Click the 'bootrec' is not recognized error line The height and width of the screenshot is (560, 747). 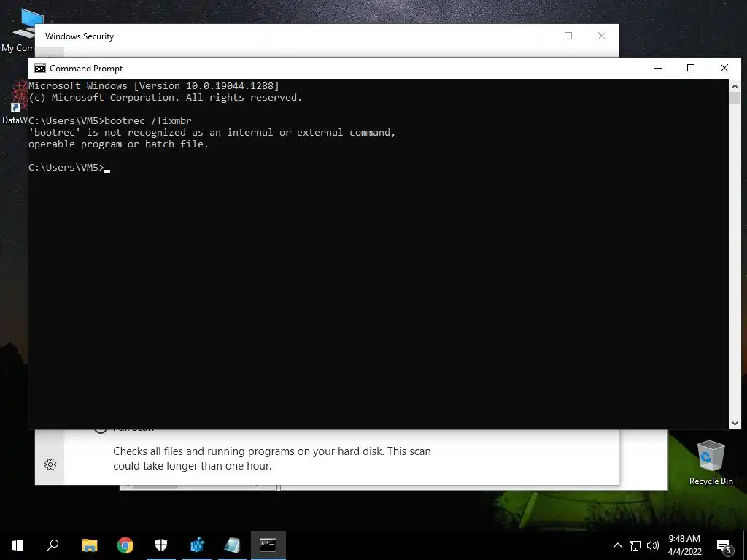[212, 133]
